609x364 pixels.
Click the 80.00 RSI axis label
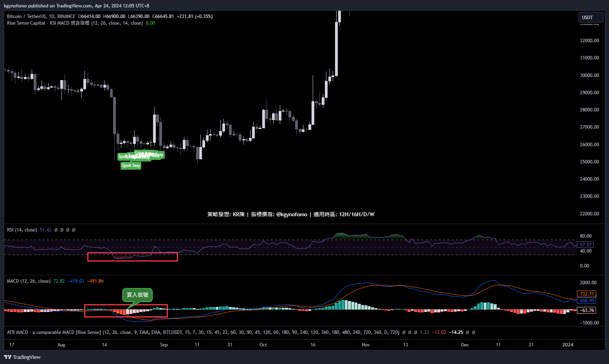click(586, 236)
